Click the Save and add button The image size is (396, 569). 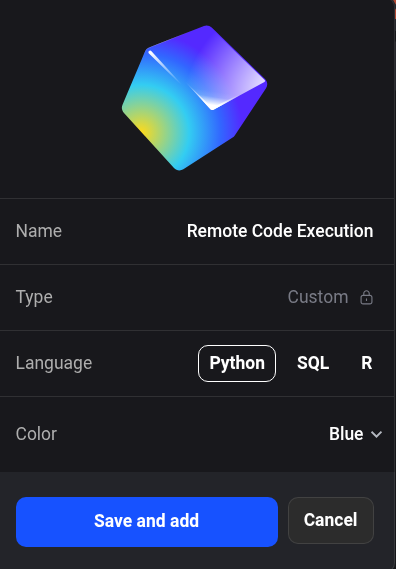coord(147,521)
